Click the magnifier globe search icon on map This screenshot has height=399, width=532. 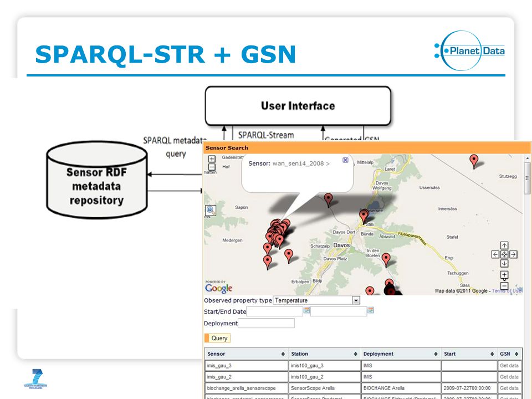pyautogui.click(x=211, y=210)
